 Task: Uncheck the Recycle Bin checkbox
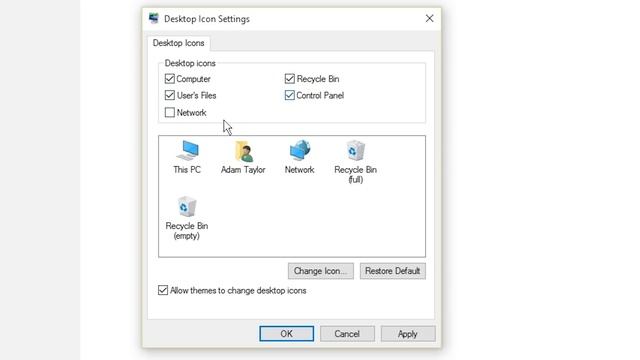tap(290, 78)
